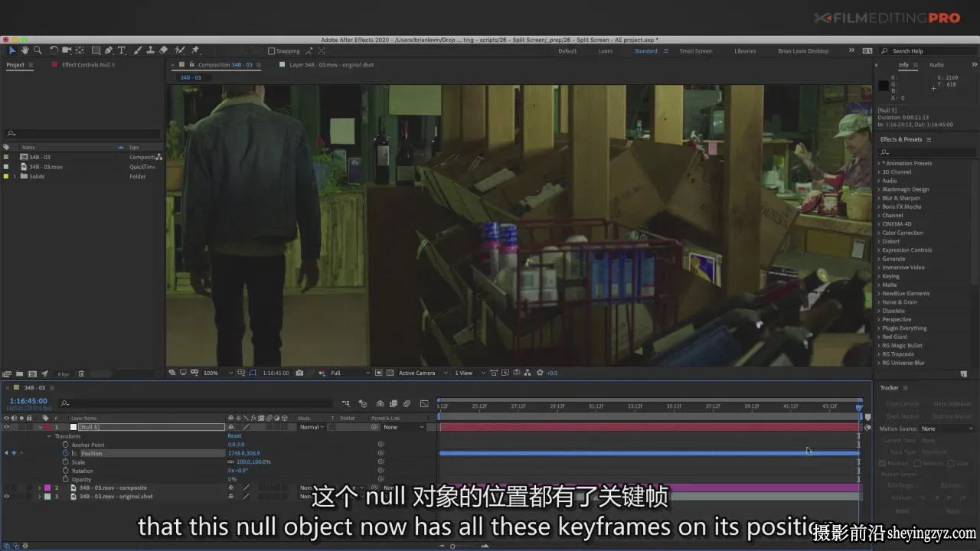Switch to the Layer 34B - 03.mov tab
This screenshot has width=980, height=551.
tap(332, 65)
